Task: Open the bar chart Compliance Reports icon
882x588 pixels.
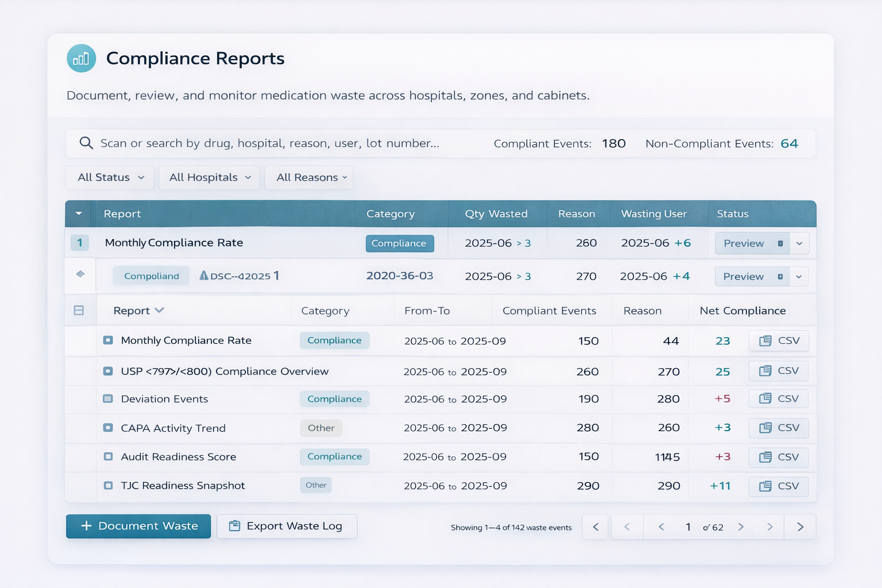Action: tap(81, 58)
